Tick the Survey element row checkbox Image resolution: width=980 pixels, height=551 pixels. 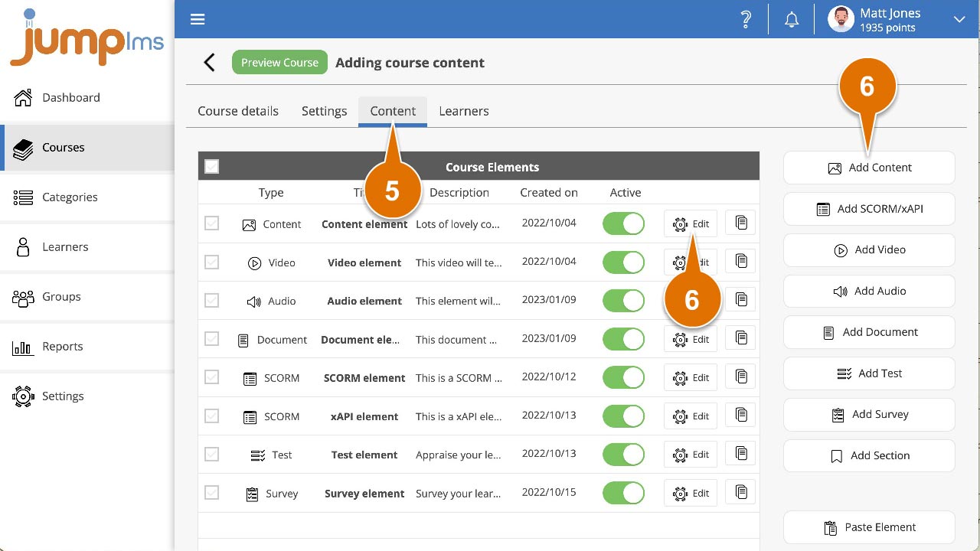[212, 493]
